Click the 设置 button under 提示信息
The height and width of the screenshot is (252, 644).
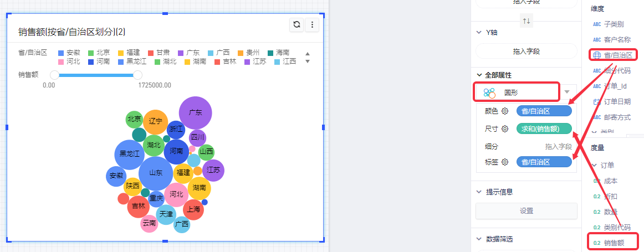click(x=526, y=211)
